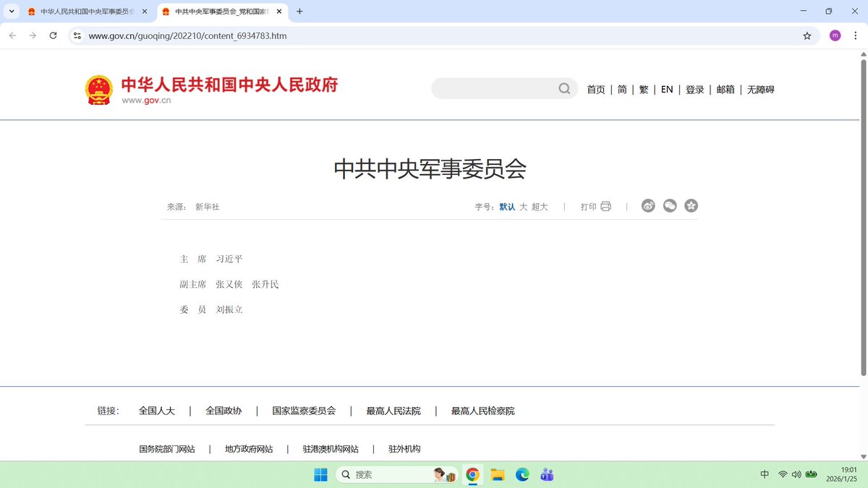Screen dimensions: 868x488
Task: Open Microsoft Edge from the taskbar
Action: tap(522, 475)
